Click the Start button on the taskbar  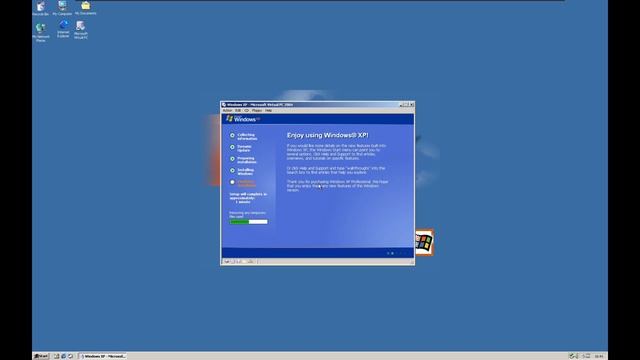click(41, 356)
